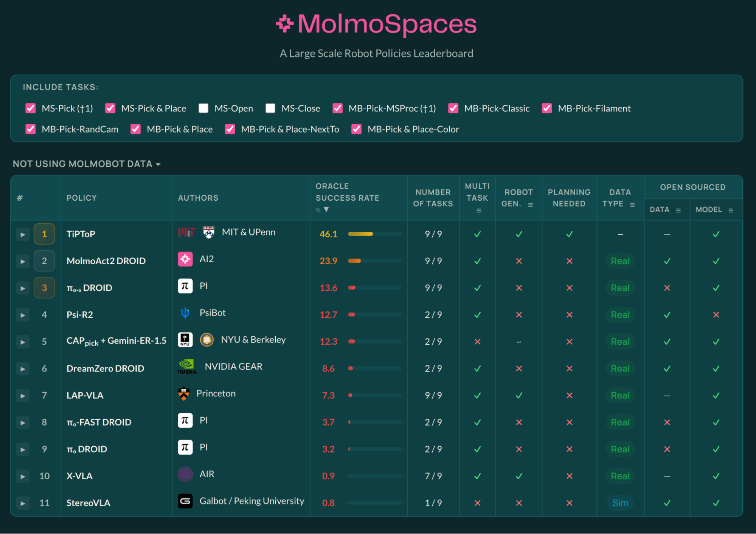The height and width of the screenshot is (534, 756).
Task: Click the Number of Tasks header
Action: [433, 198]
